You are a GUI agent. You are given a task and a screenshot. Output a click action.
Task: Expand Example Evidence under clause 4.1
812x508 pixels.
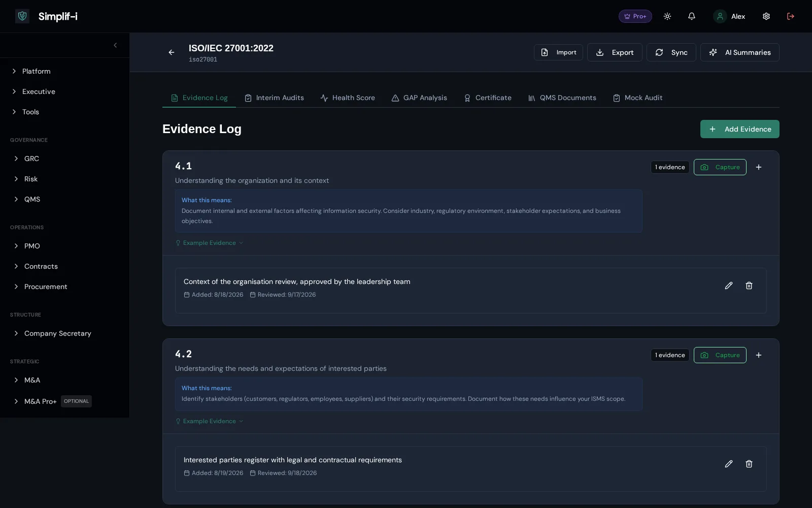click(210, 243)
